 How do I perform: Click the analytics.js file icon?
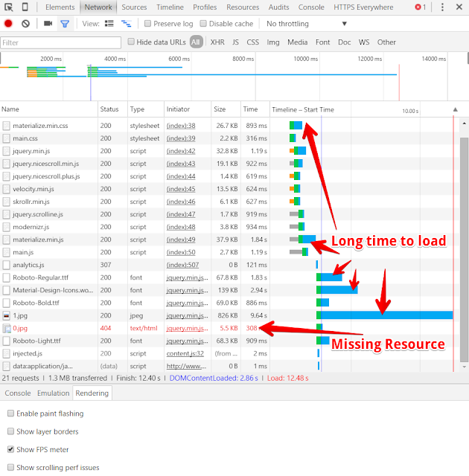click(6, 265)
